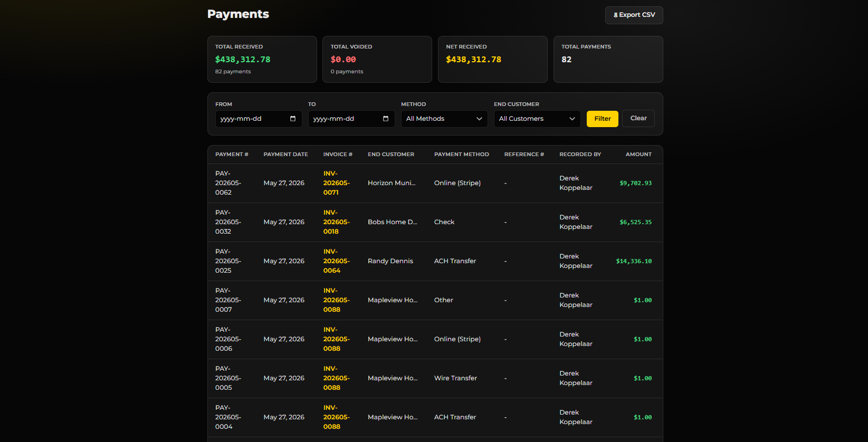The width and height of the screenshot is (868, 442).
Task: Click the Payment # column header
Action: coord(232,155)
